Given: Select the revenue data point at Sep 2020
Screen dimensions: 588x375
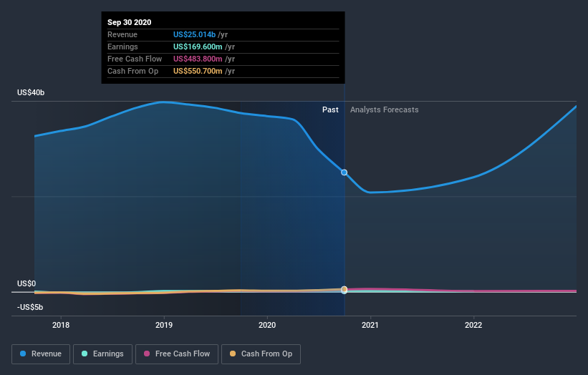Looking at the screenshot, I should point(344,172).
